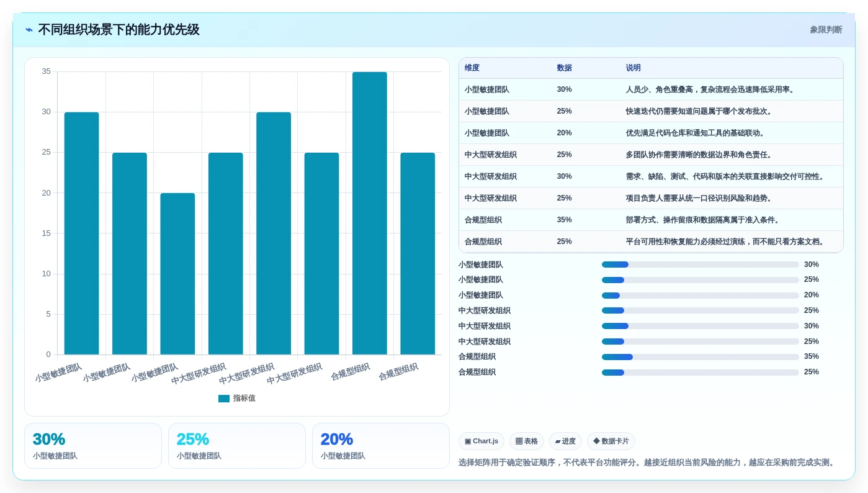Click the 20% value in the table
Image resolution: width=868 pixels, height=493 pixels.
[565, 133]
